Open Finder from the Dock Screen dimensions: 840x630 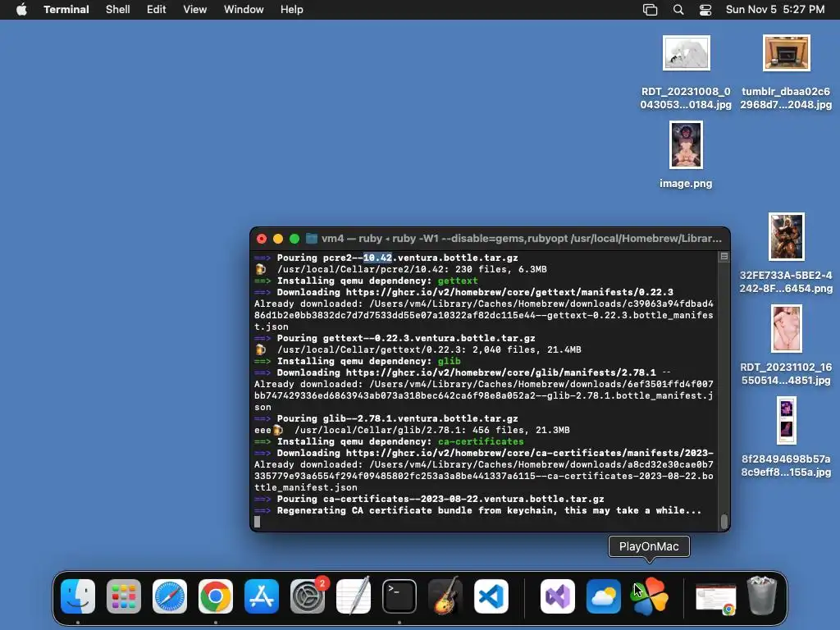pyautogui.click(x=78, y=596)
